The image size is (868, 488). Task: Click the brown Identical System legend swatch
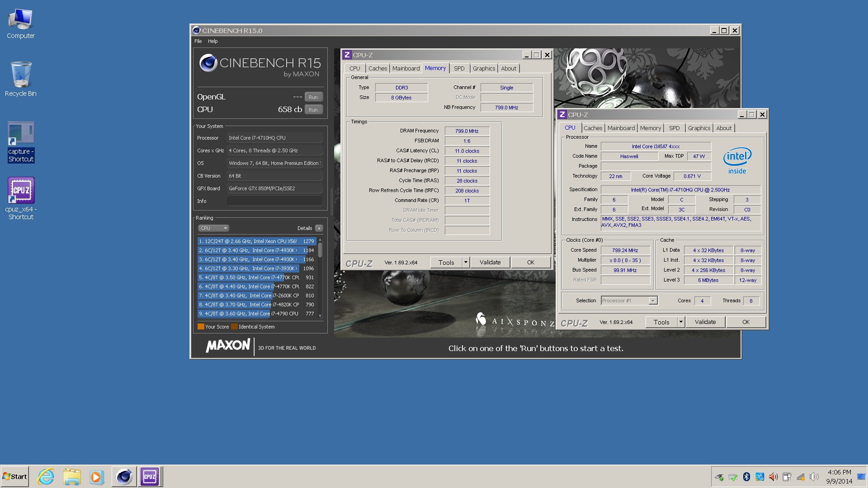tap(234, 326)
